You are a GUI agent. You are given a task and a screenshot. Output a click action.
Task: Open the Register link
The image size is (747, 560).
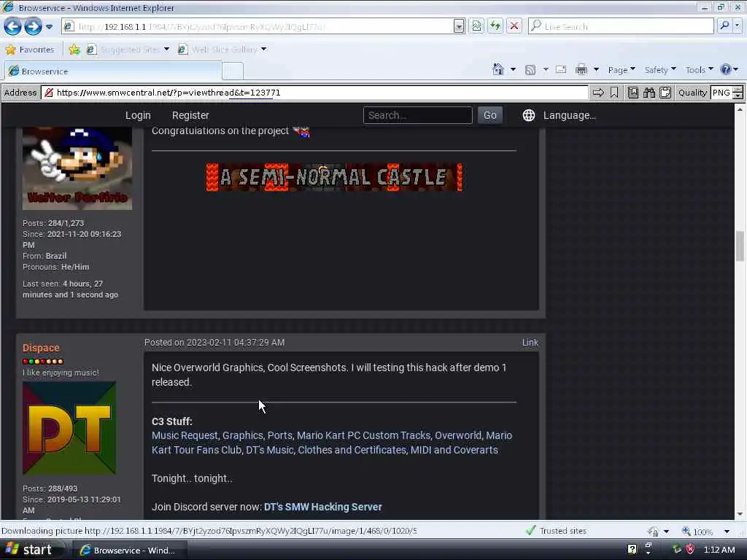190,115
